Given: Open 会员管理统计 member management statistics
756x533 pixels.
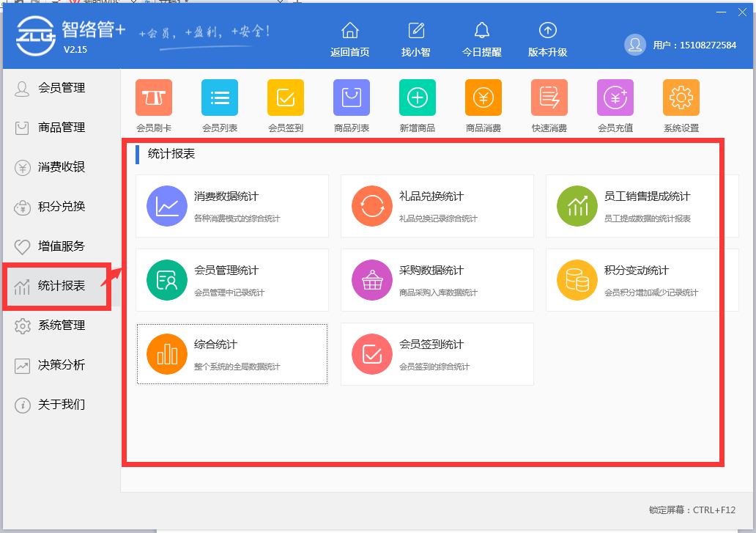Looking at the screenshot, I should (x=231, y=280).
